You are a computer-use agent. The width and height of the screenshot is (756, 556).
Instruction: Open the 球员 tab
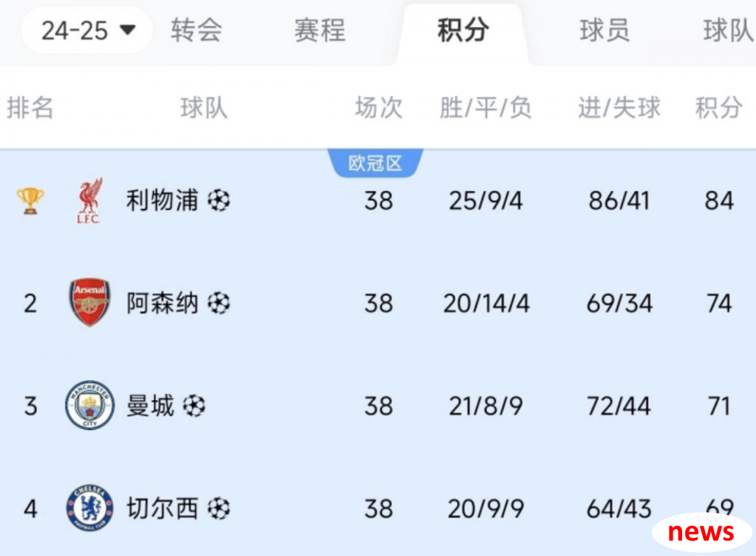(x=605, y=30)
